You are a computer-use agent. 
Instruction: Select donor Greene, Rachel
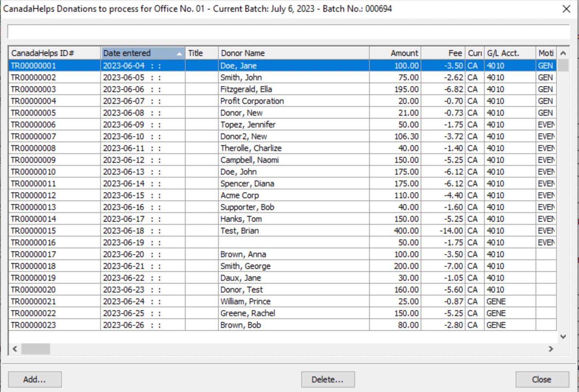pos(248,313)
